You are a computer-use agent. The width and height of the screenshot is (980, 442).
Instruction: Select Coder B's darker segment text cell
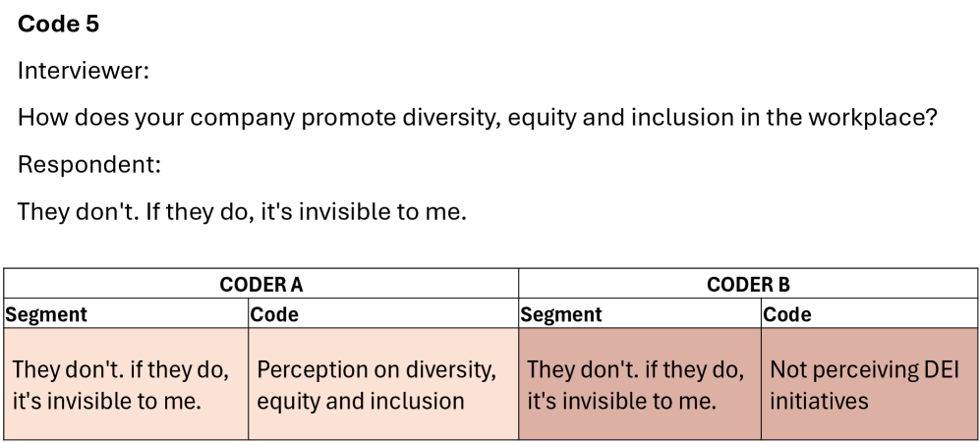(639, 385)
